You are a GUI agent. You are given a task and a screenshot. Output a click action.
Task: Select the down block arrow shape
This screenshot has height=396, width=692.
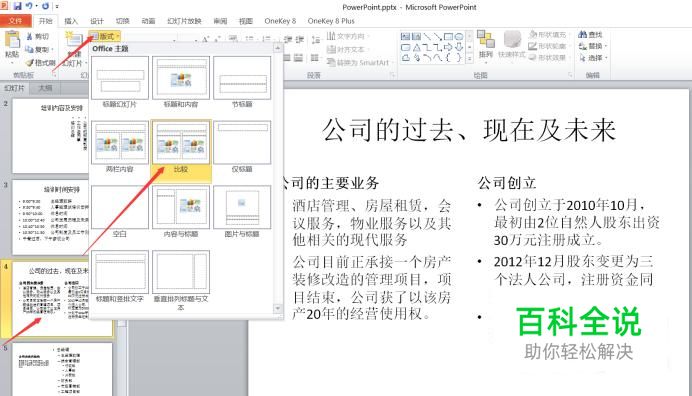point(459,47)
